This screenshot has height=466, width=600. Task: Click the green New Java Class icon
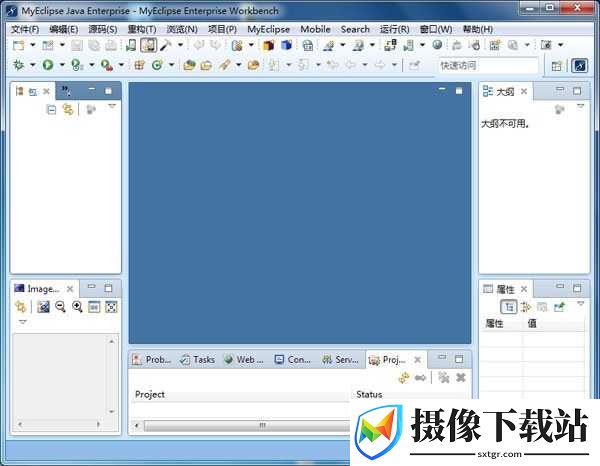(157, 65)
